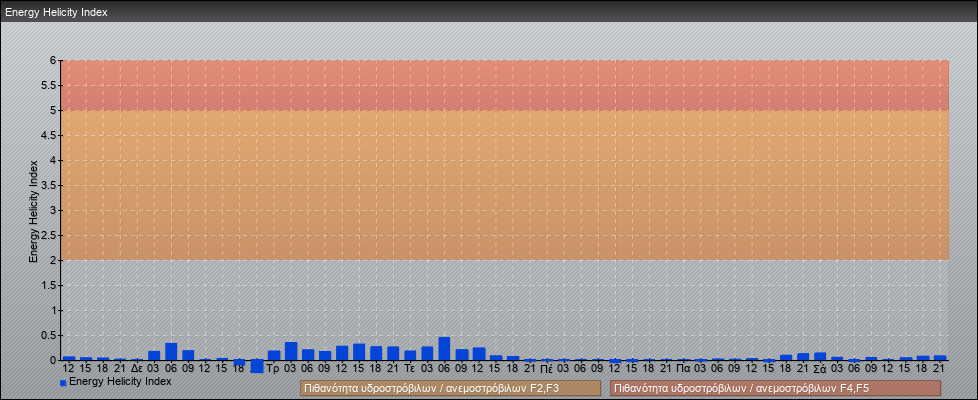Screen dimensions: 978x400
Task: Click the Σά day label on x-axis
Action: point(819,369)
